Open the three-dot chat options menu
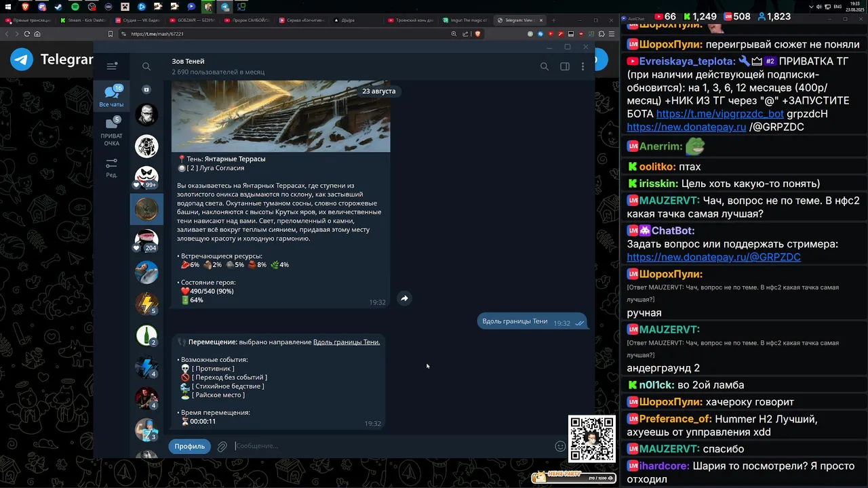The width and height of the screenshot is (868, 488). click(583, 66)
